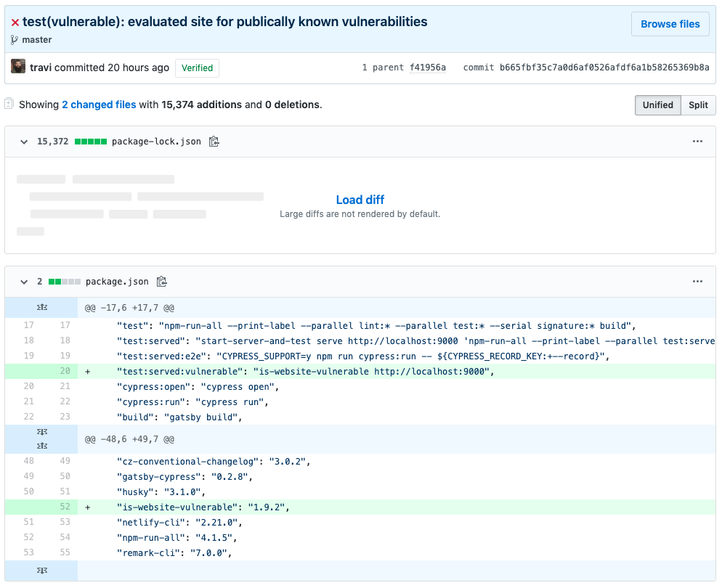
Task: Select the full commit hash b665fbf3...
Action: 604,68
